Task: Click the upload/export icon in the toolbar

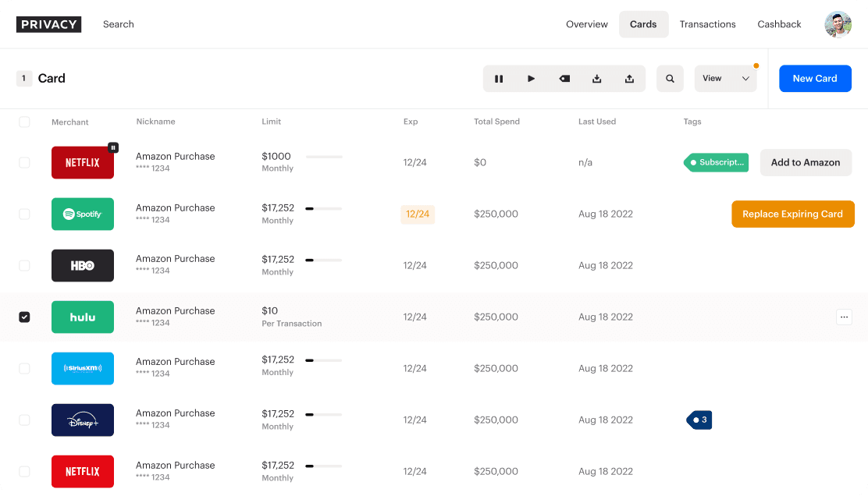Action: pos(629,79)
